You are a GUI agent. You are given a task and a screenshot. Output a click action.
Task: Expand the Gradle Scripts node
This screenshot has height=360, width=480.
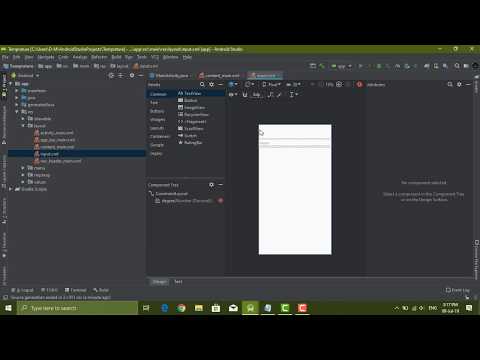pyautogui.click(x=11, y=189)
